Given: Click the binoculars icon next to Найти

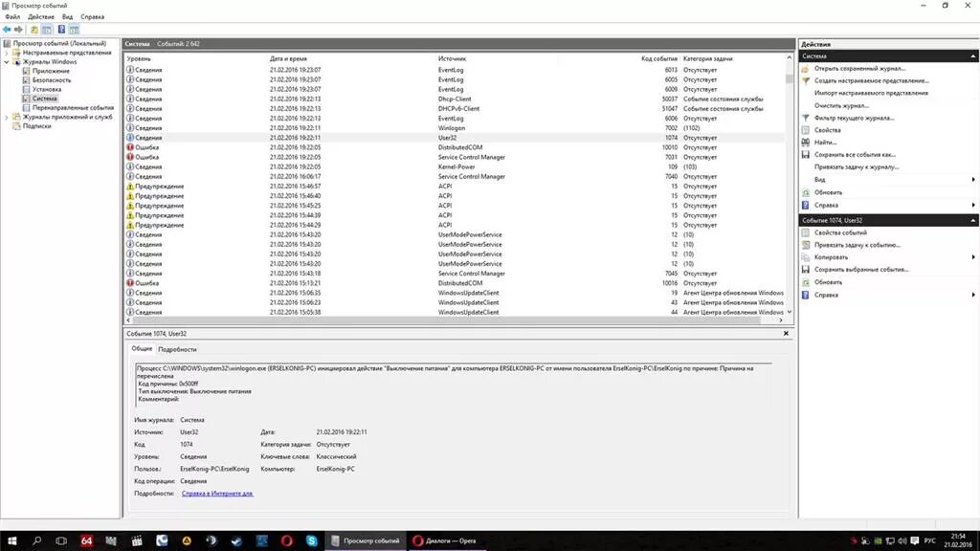Looking at the screenshot, I should point(805,143).
